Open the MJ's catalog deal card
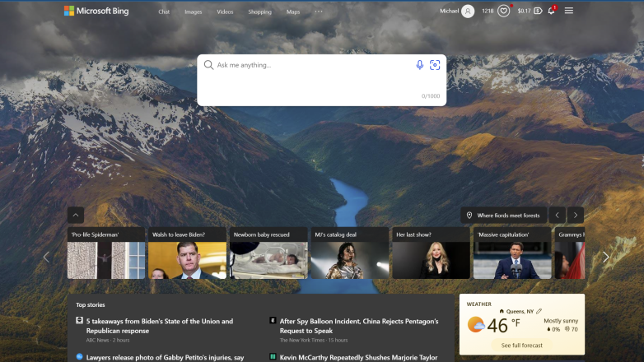The width and height of the screenshot is (644, 362). [x=350, y=253]
